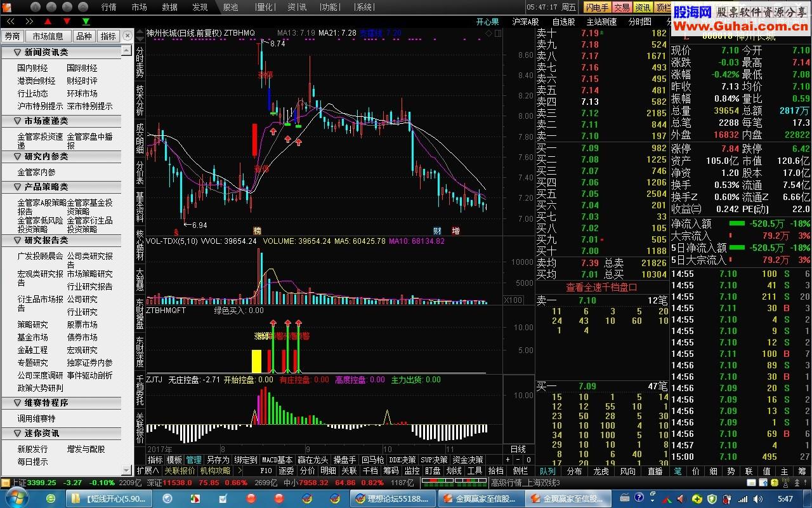Click the double right chevron icon
812x508 pixels.
[29, 22]
